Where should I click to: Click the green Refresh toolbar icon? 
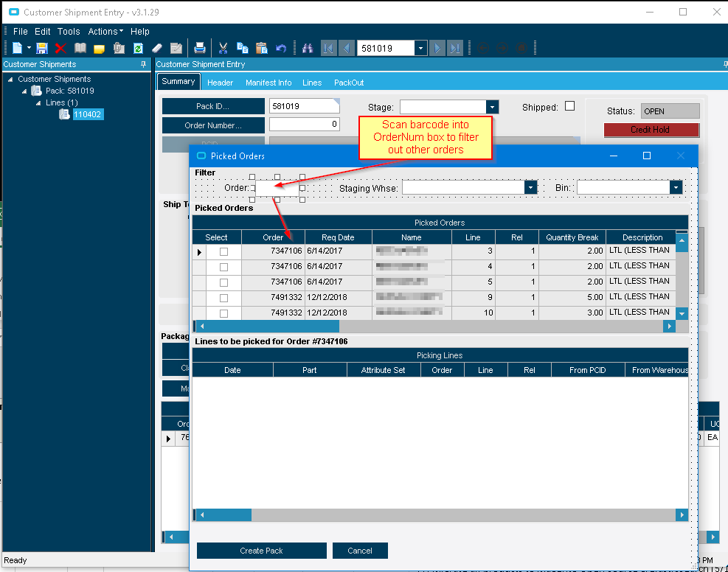point(138,48)
